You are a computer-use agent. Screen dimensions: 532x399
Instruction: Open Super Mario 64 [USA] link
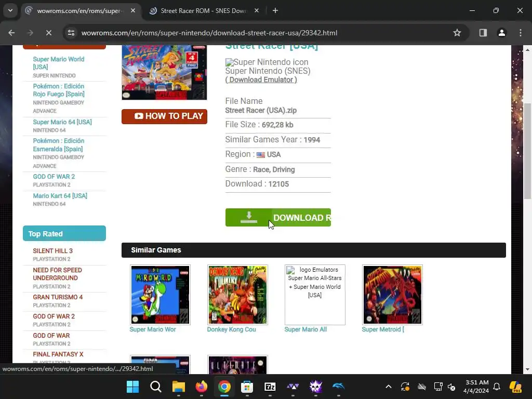[x=62, y=122]
